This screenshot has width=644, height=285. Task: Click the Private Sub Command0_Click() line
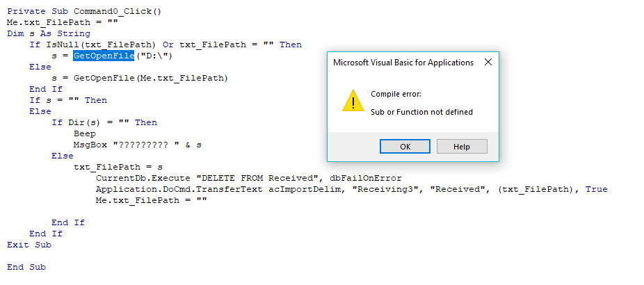(x=84, y=12)
